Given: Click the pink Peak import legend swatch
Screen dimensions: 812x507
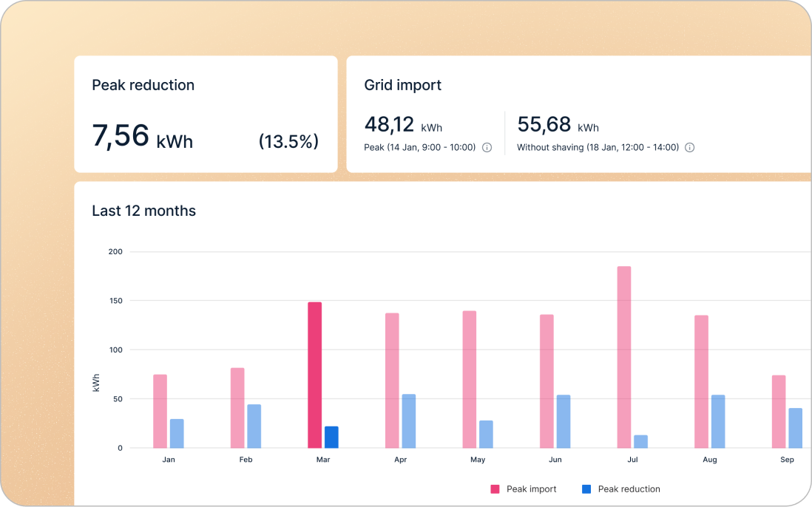Looking at the screenshot, I should pyautogui.click(x=495, y=489).
